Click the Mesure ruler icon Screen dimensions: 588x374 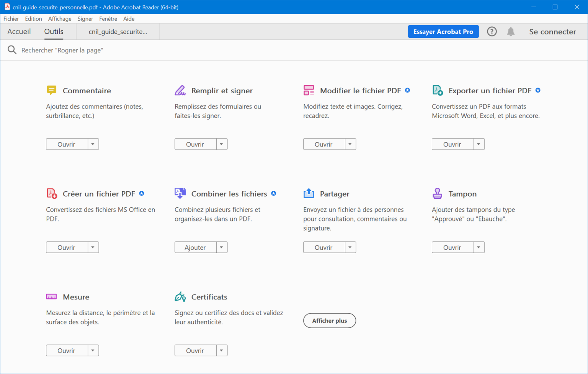tap(51, 297)
